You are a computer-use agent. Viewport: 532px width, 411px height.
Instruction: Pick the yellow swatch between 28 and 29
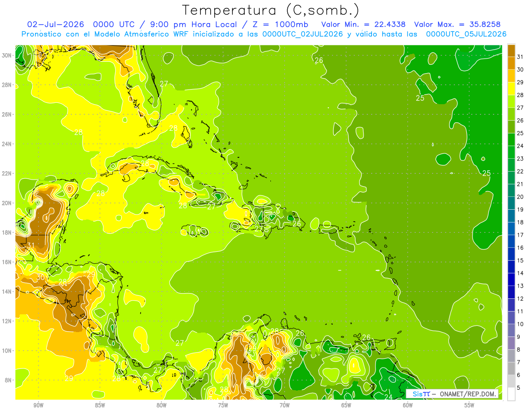512,89
